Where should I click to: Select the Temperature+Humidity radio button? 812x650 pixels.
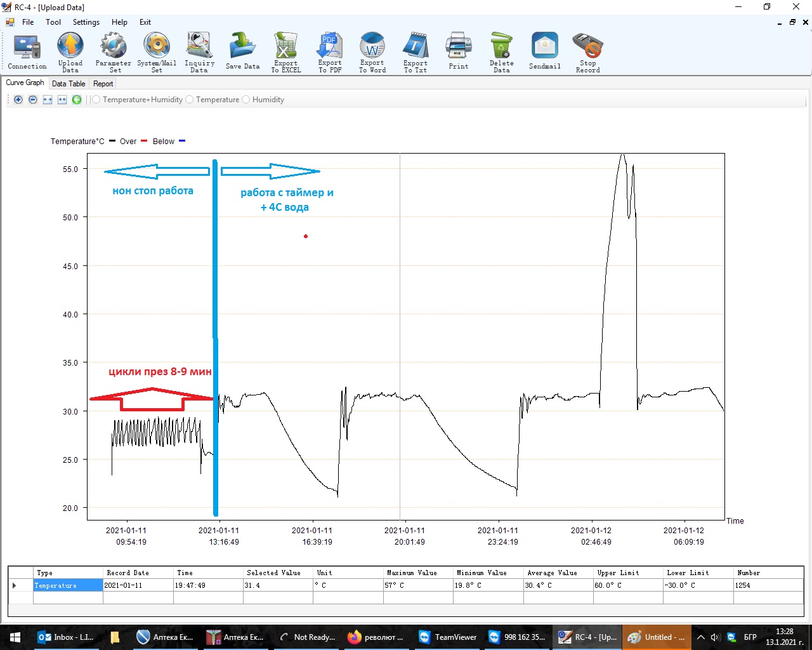pyautogui.click(x=96, y=100)
